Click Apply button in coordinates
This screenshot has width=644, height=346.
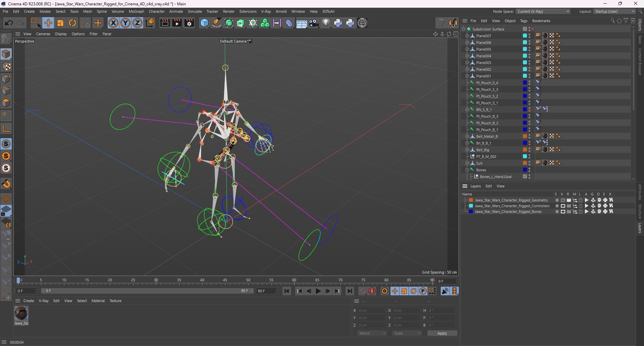click(x=442, y=333)
